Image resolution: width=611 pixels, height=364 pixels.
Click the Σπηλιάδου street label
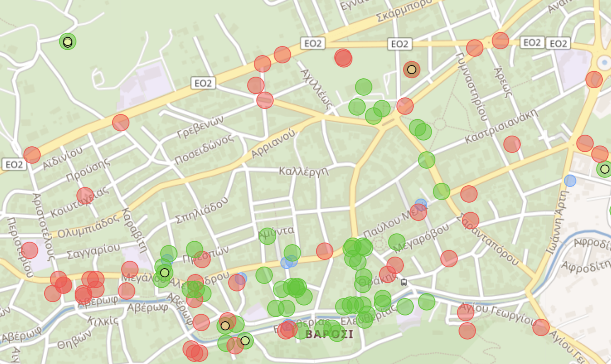click(201, 211)
